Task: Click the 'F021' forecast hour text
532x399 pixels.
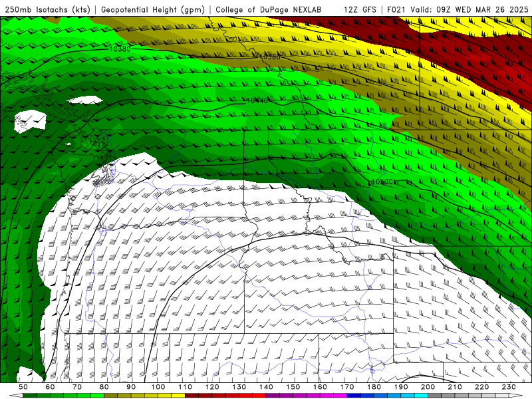Action: click(397, 10)
